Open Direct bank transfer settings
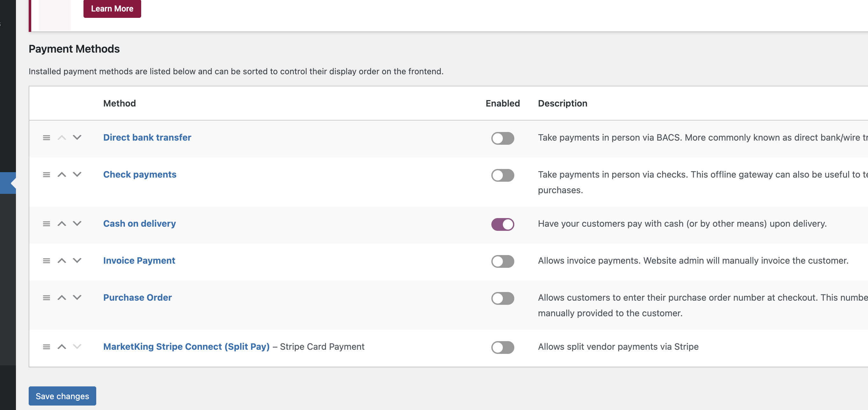Screen dimensions: 868x410 (147, 137)
